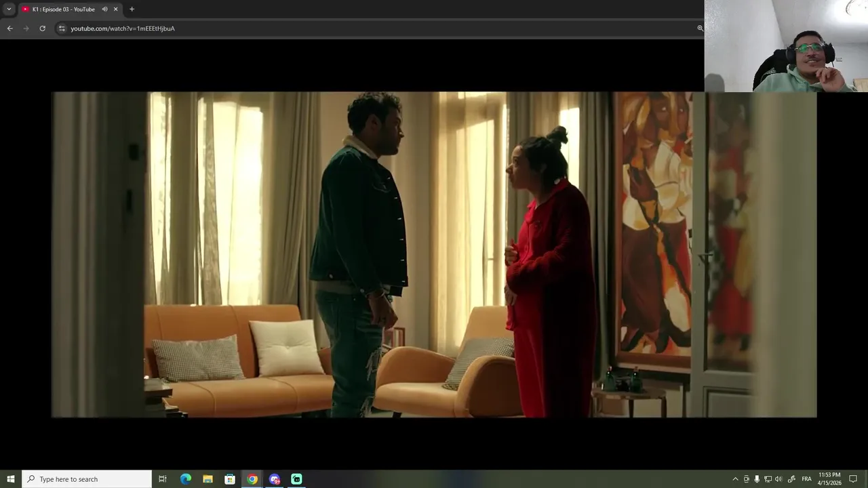Click the pen-shaped tray icon
This screenshot has width=868, height=488.
pyautogui.click(x=791, y=479)
